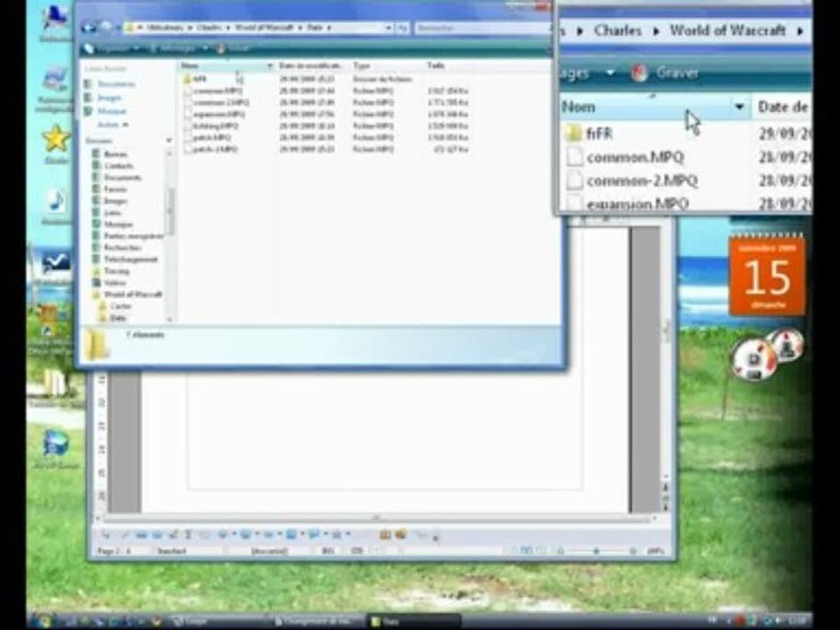Click the music note icon on the desktop
The image size is (840, 630).
click(x=55, y=202)
